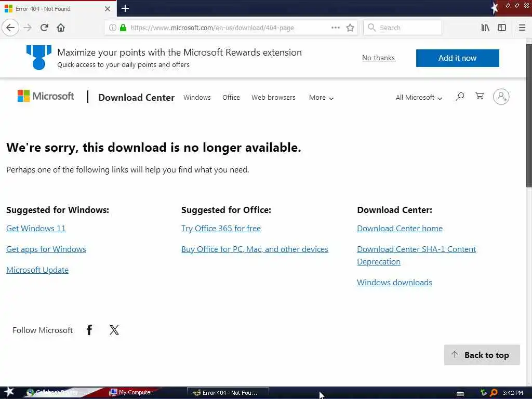Click the sign-in account avatar icon
This screenshot has width=532, height=399.
point(501,97)
